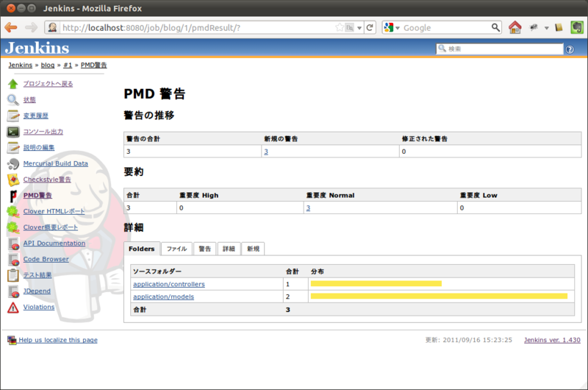588x390 pixels.
Task: Open the JDepend sidebar link
Action: click(x=37, y=291)
